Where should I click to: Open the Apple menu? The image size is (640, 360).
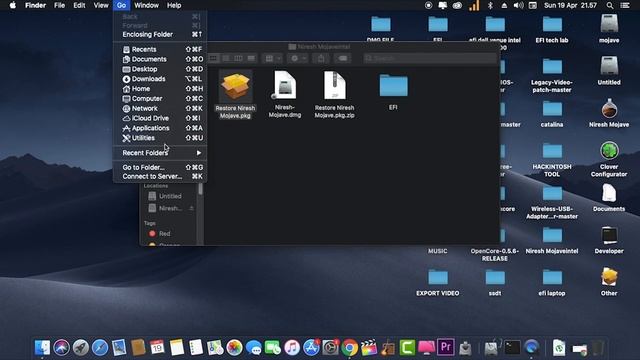[x=13, y=5]
